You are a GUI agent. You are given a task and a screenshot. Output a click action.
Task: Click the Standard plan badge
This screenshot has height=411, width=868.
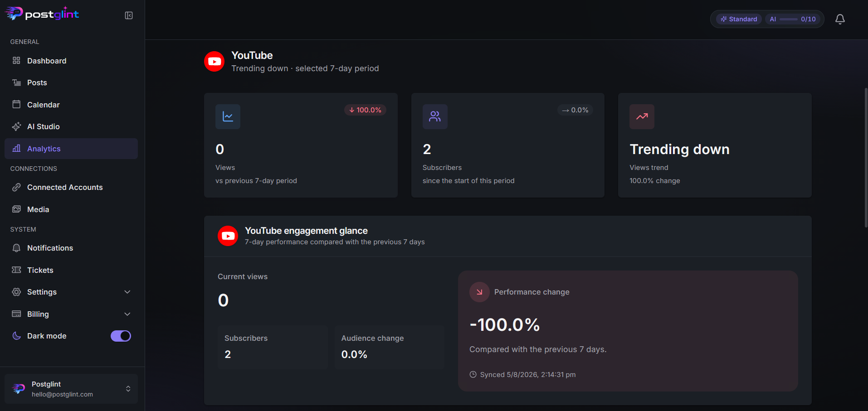(x=739, y=19)
